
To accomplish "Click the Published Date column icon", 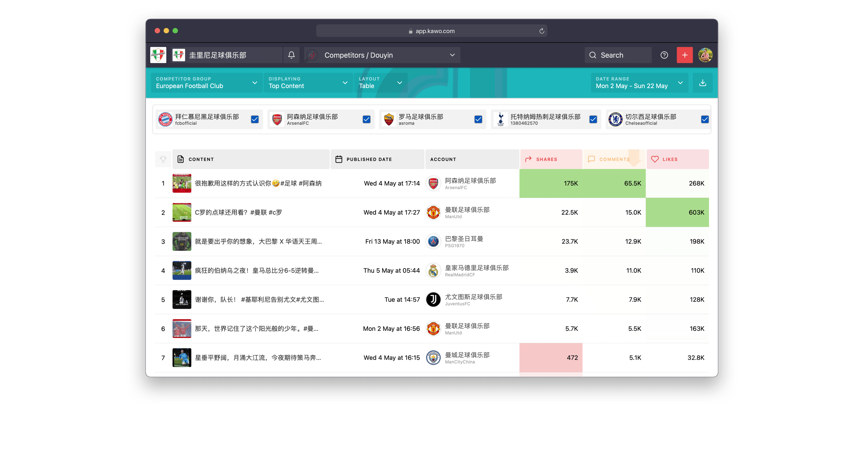I will tap(339, 160).
